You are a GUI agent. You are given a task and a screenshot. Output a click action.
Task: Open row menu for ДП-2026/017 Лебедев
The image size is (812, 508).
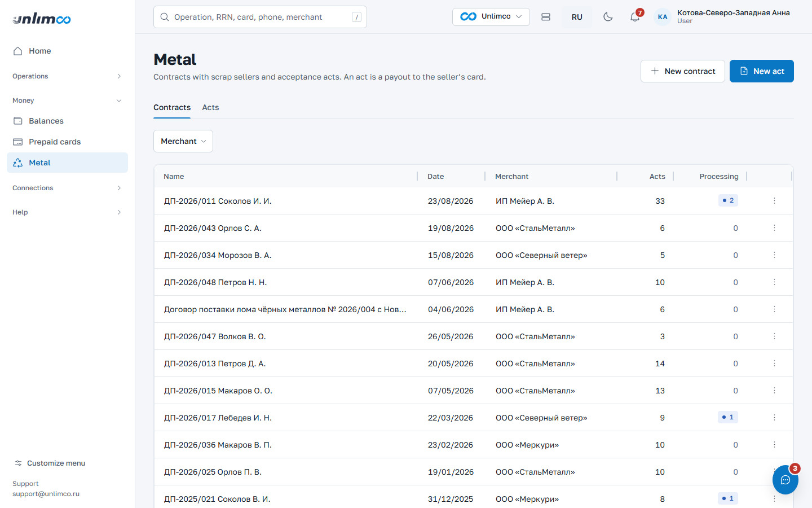774,418
